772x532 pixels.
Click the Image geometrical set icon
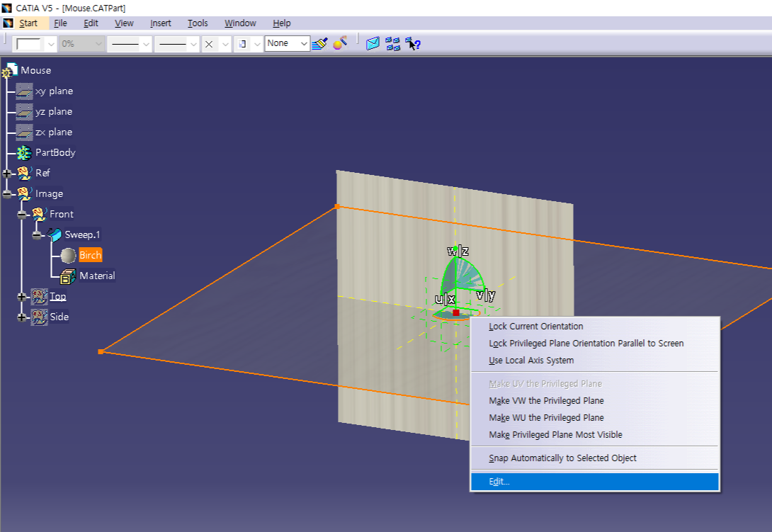[x=25, y=193]
